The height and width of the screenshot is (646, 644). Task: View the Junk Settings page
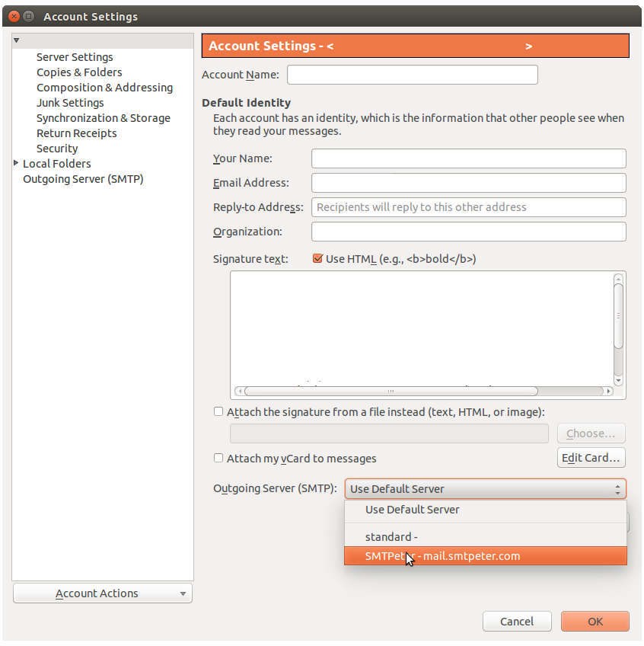tap(70, 102)
